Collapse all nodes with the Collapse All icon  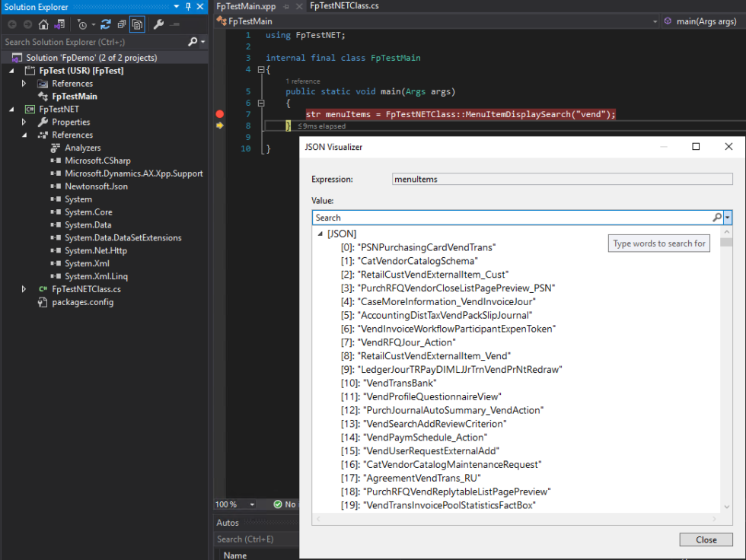click(x=122, y=24)
